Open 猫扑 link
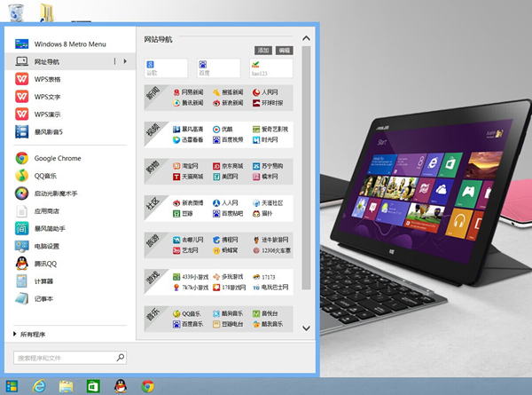This screenshot has width=532, height=395. [x=262, y=213]
